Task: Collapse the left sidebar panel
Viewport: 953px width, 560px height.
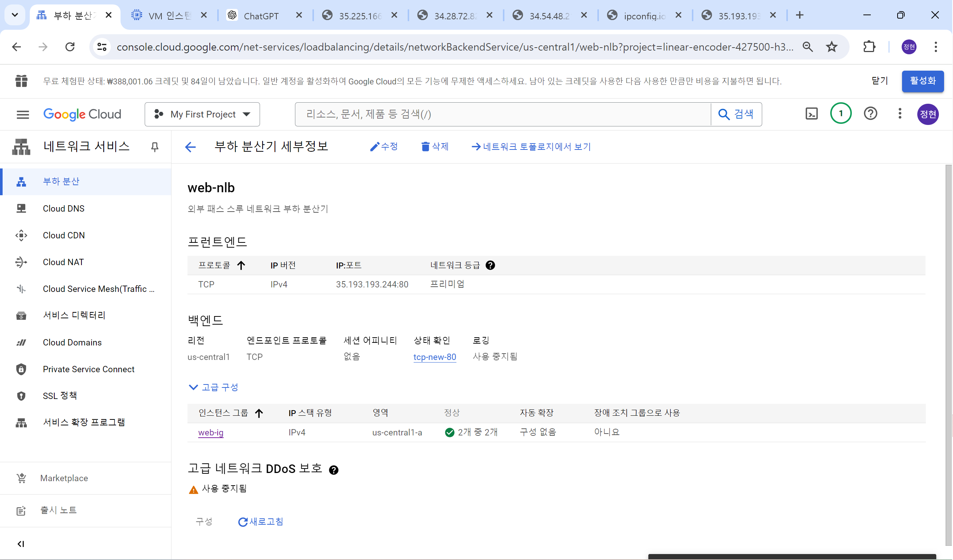Action: coord(21,544)
